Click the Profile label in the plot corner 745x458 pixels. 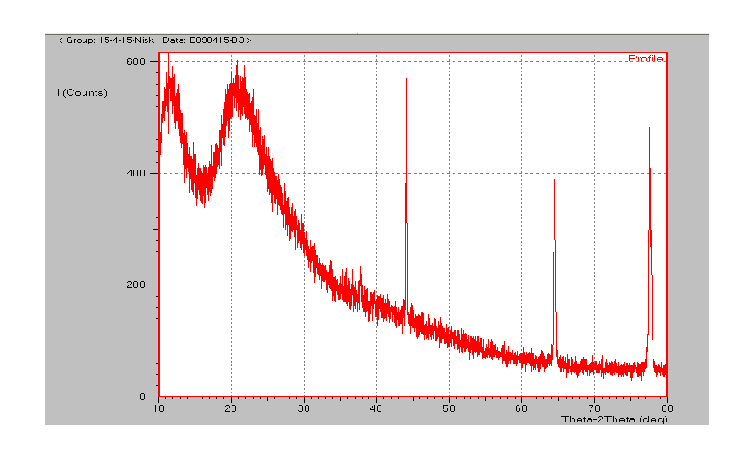pos(645,59)
